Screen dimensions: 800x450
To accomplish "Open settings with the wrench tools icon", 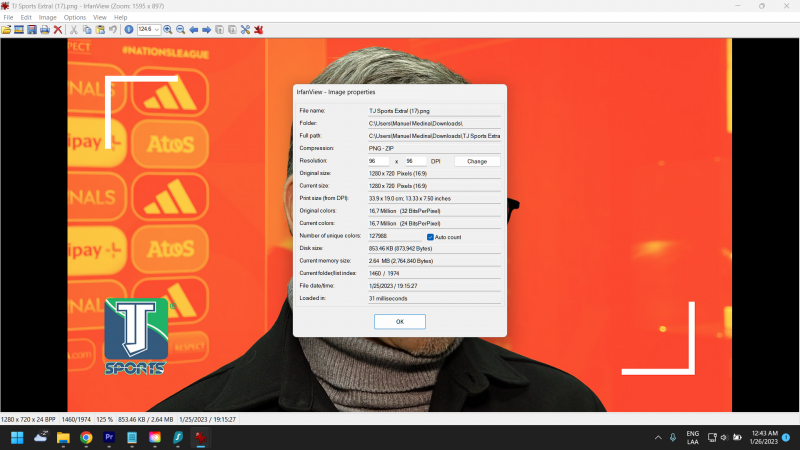I will (x=245, y=30).
